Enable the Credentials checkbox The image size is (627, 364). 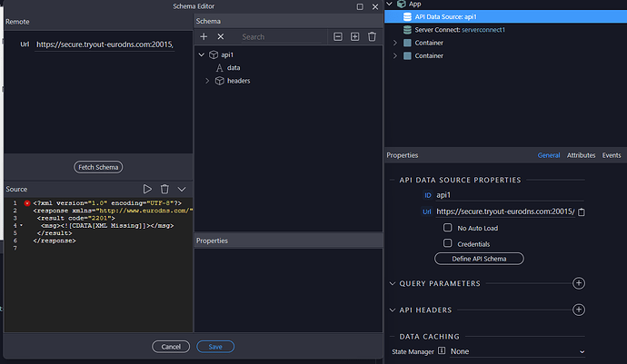(x=447, y=243)
